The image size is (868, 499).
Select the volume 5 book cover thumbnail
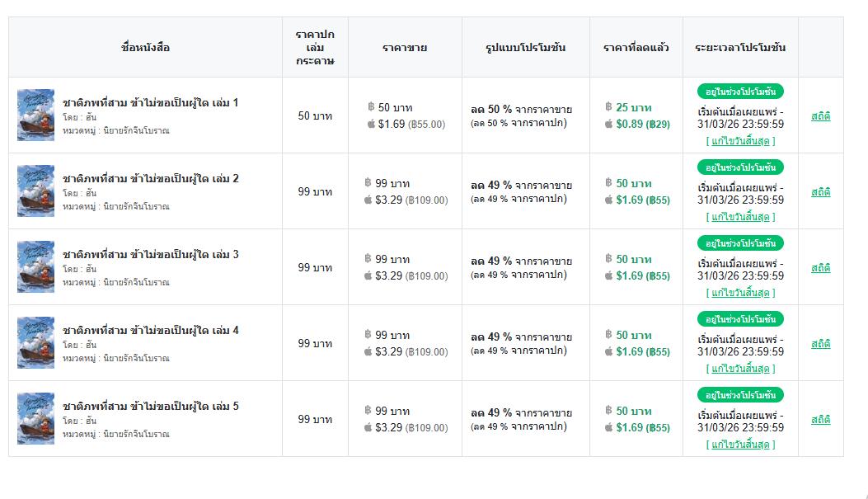pyautogui.click(x=36, y=419)
